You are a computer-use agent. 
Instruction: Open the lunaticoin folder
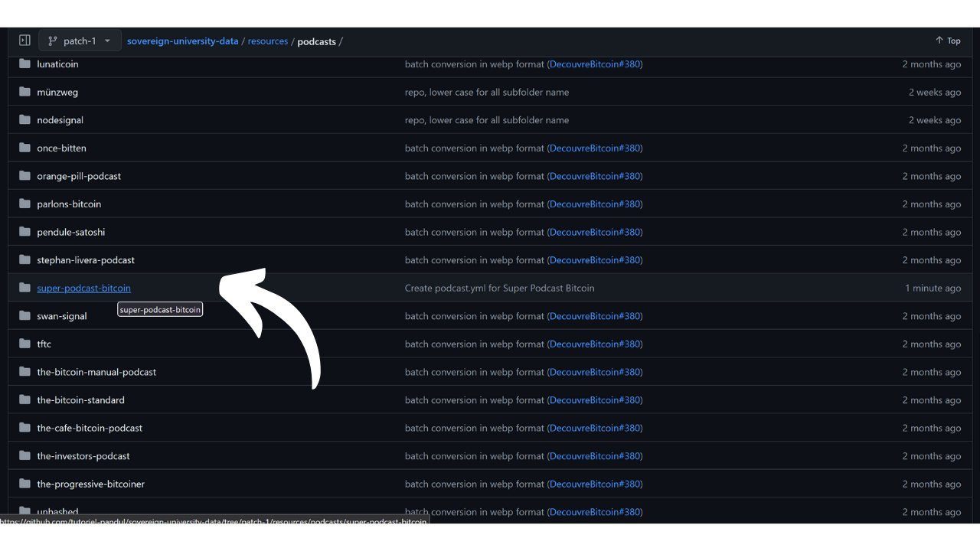click(57, 64)
